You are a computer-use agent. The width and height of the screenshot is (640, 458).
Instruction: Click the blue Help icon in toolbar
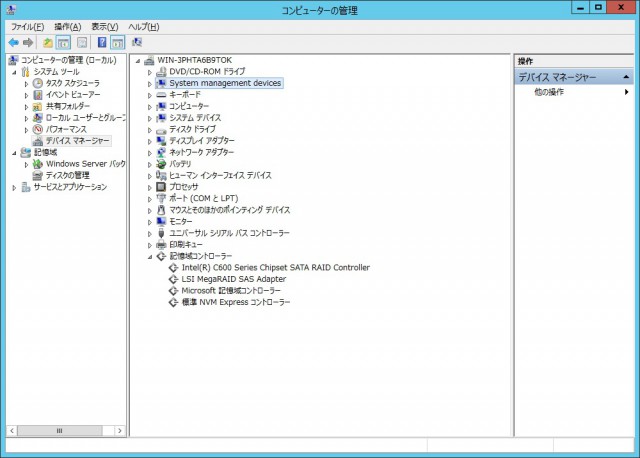pyautogui.click(x=101, y=43)
